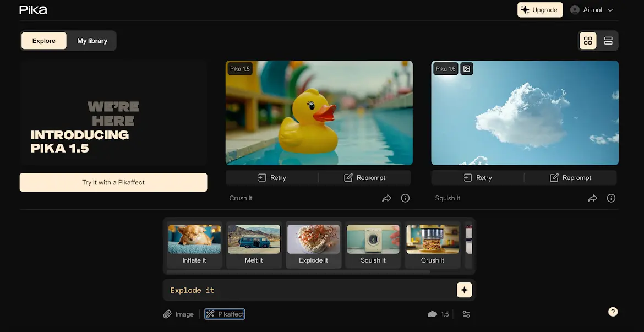Show info for the Crush it video
This screenshot has height=332, width=644.
405,198
